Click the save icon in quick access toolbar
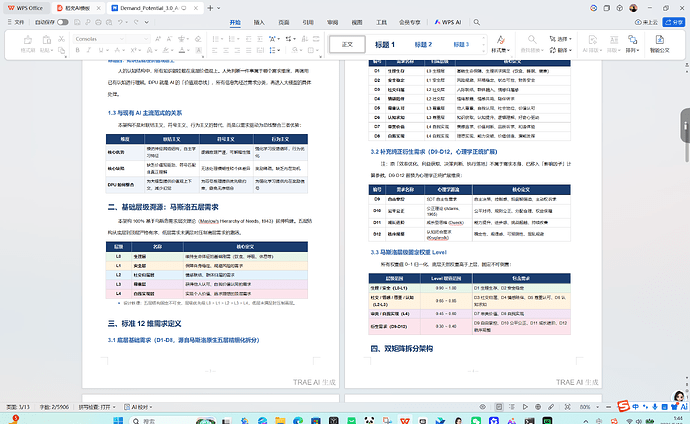Image resolution: width=690 pixels, height=424 pixels. 77,22
